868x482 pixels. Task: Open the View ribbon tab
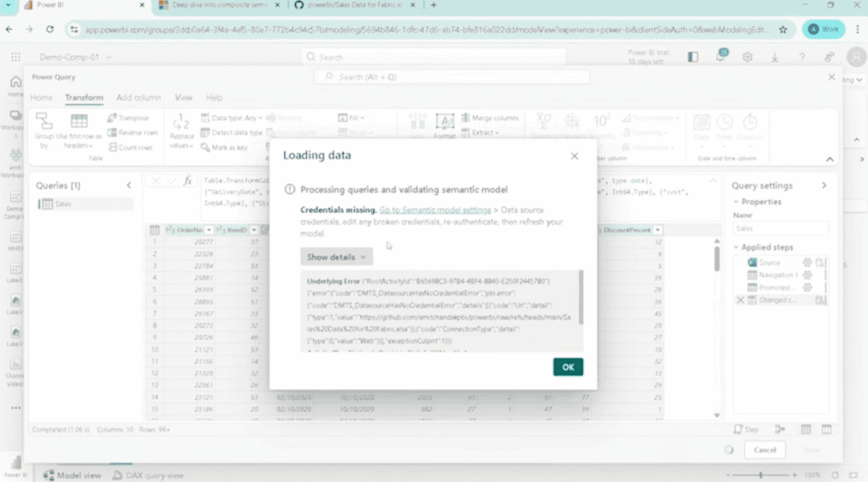coord(183,97)
